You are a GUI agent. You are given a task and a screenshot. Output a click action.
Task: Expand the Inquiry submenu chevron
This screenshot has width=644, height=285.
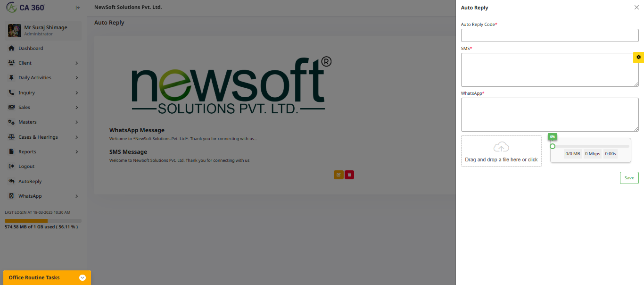76,93
